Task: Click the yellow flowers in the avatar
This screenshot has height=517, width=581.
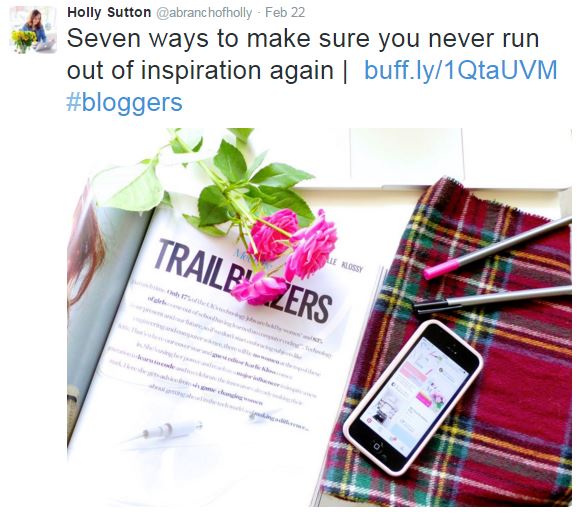Action: coord(24,38)
